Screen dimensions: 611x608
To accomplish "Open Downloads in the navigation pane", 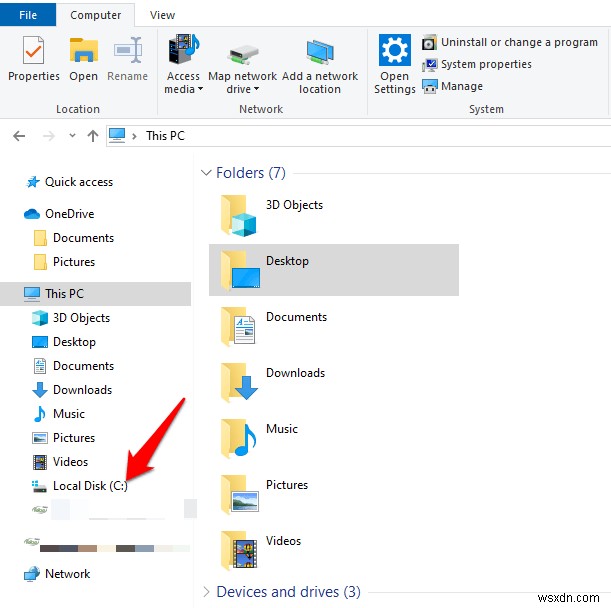I will click(x=72, y=390).
